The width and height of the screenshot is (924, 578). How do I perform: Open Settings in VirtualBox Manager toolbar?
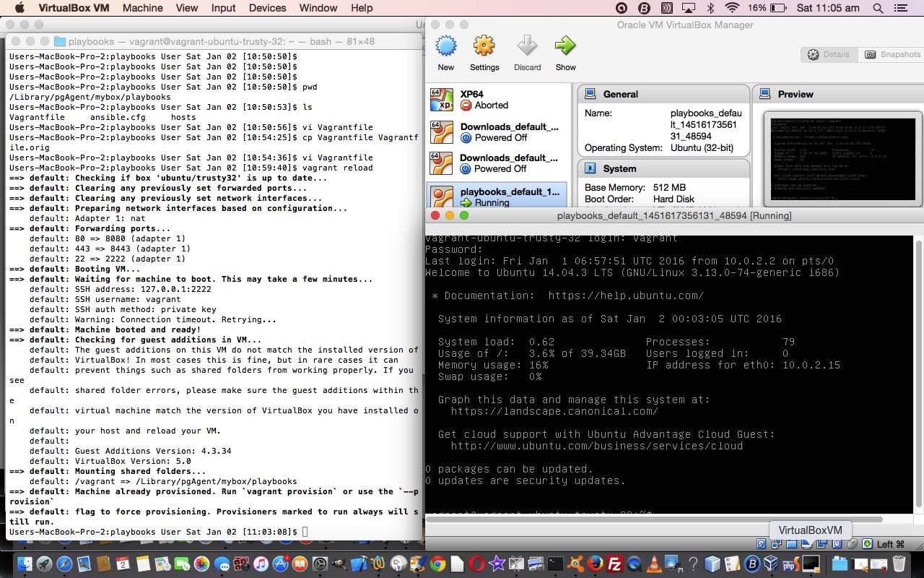click(x=484, y=54)
